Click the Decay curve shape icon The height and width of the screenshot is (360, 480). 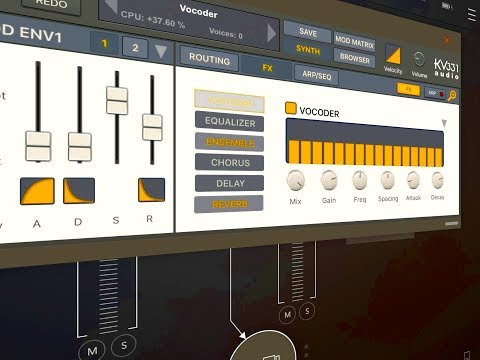coord(79,190)
